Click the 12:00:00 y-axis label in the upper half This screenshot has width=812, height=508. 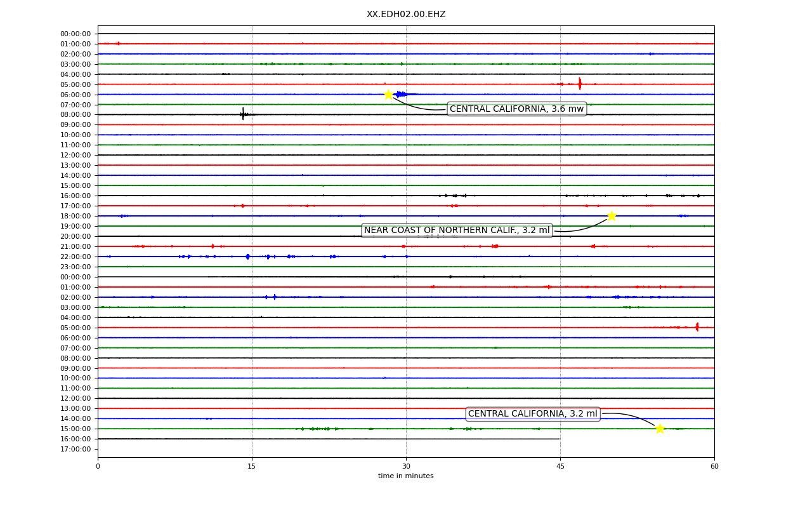pos(75,155)
